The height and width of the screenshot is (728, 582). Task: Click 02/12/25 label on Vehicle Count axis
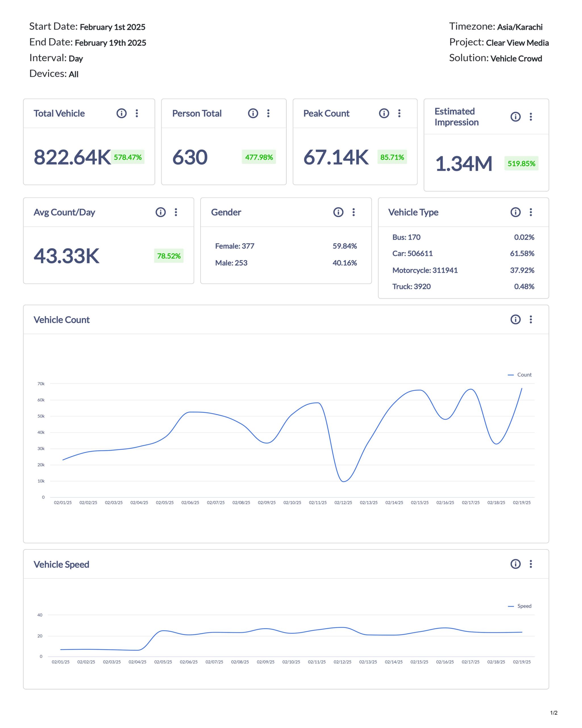click(343, 502)
